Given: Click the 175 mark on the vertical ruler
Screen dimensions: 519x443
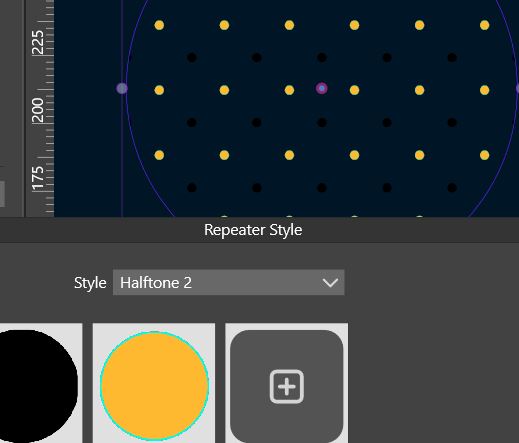Looking at the screenshot, I should coord(38,178).
